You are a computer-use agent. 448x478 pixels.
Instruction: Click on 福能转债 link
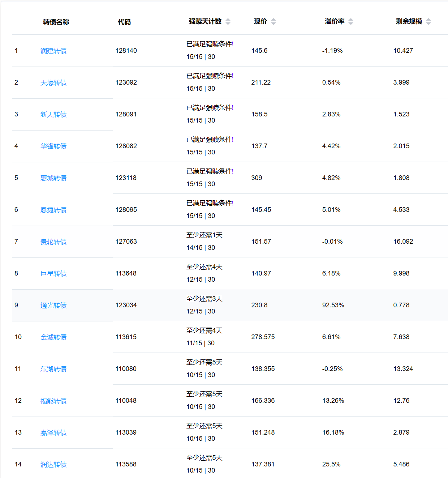53,401
